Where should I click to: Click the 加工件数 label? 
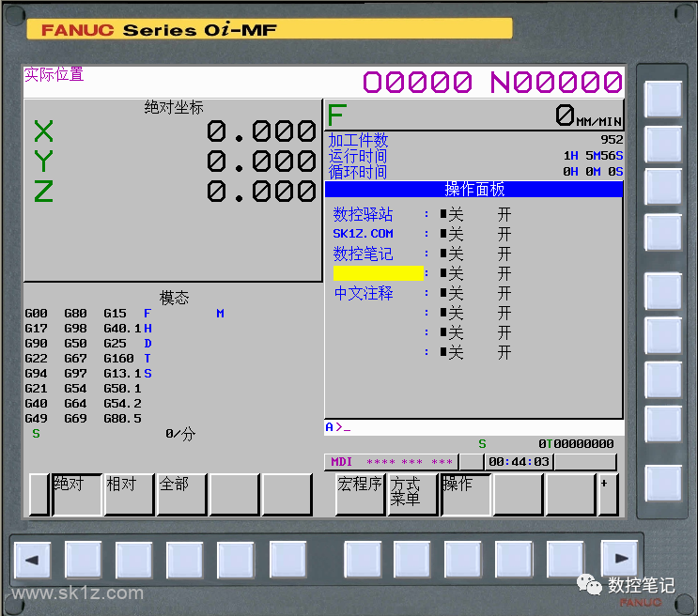358,140
